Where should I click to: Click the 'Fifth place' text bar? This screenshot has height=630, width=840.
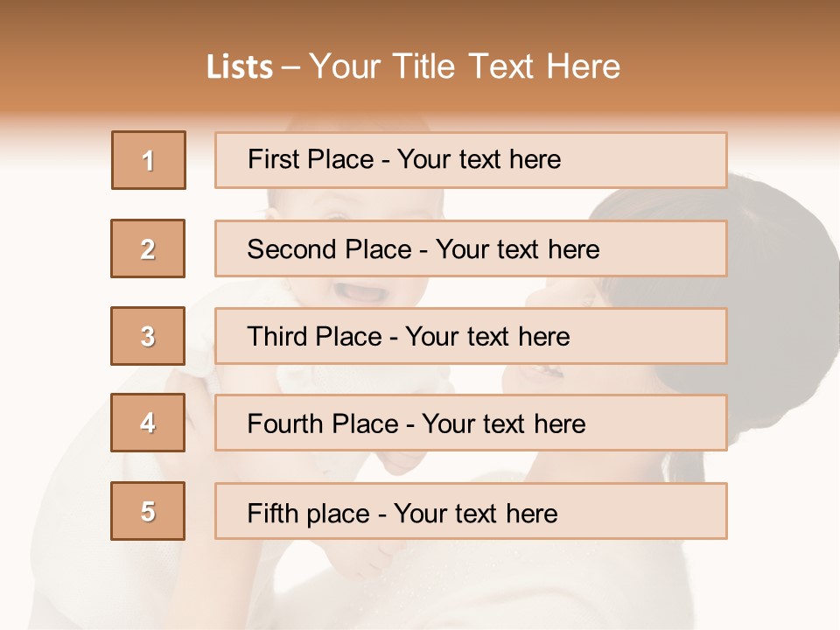click(471, 511)
